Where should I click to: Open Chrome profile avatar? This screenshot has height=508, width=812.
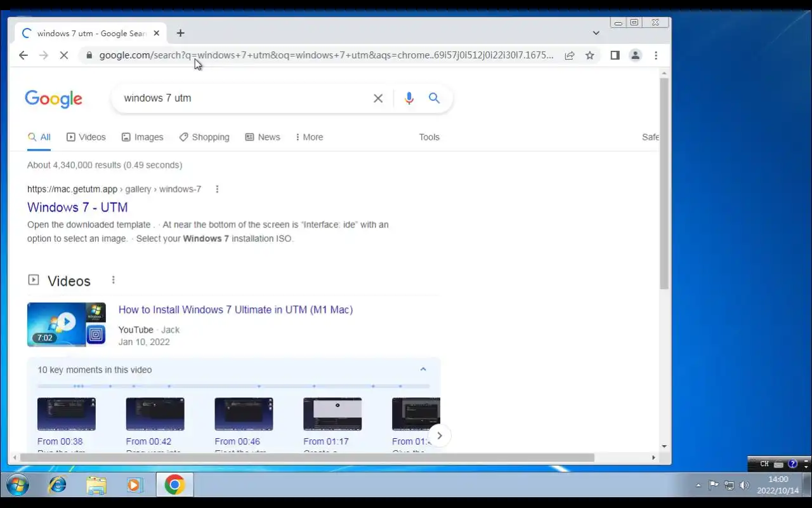635,55
